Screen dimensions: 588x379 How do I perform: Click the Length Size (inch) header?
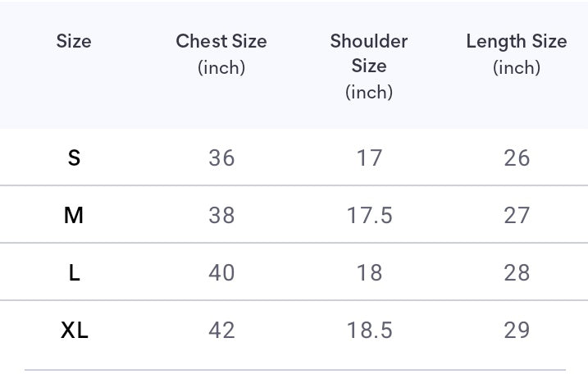(517, 54)
